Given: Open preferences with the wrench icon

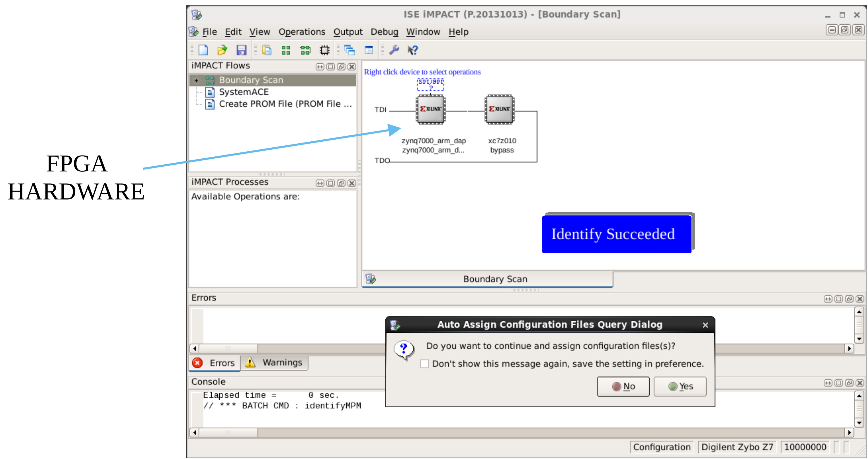Looking at the screenshot, I should 394,50.
